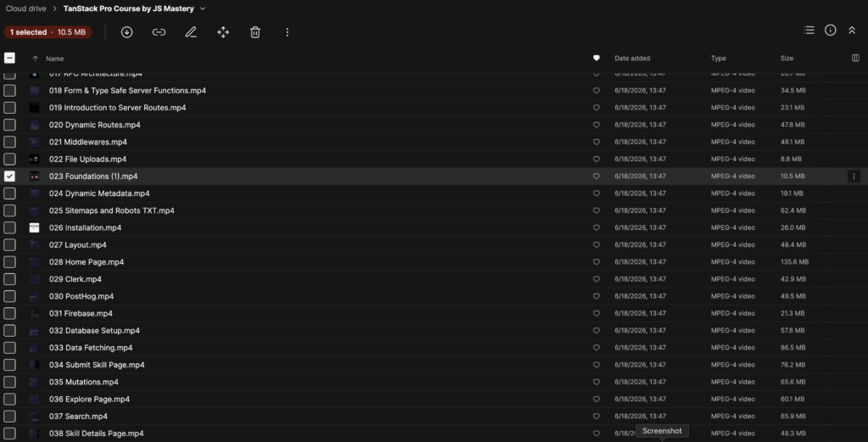Open the info panel icon
This screenshot has height=442, width=868.
click(831, 31)
